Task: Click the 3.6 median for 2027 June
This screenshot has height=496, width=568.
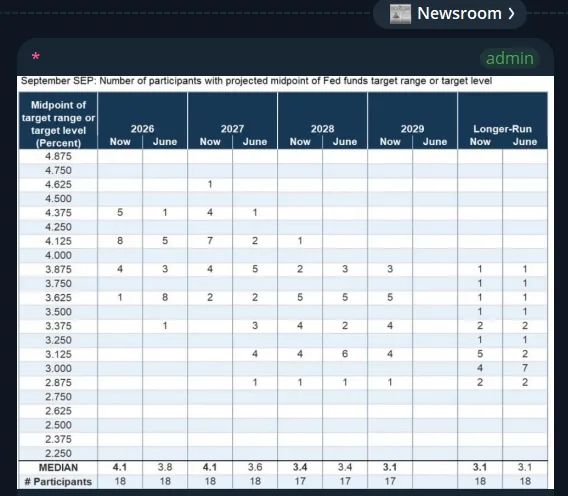Action: [x=255, y=467]
